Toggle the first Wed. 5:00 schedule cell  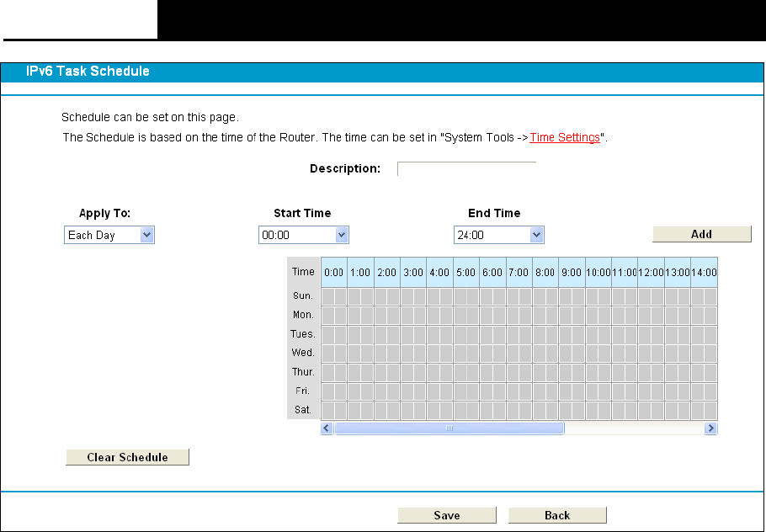point(460,353)
